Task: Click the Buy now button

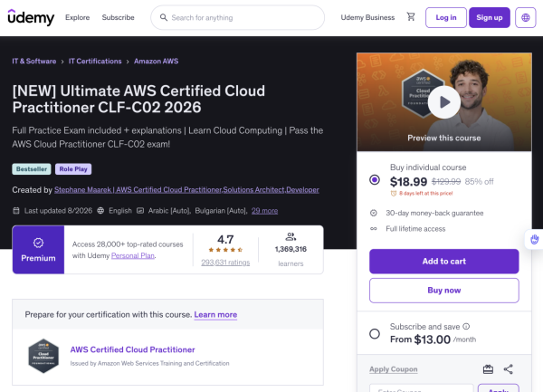Action: pyautogui.click(x=444, y=291)
